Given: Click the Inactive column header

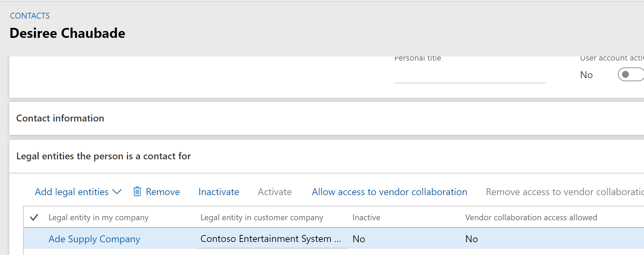Looking at the screenshot, I should [x=366, y=217].
